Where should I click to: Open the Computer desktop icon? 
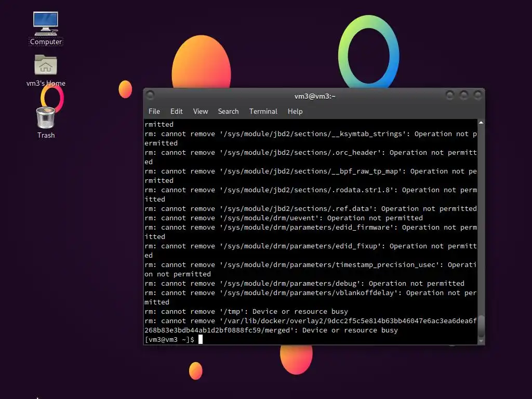(46, 29)
